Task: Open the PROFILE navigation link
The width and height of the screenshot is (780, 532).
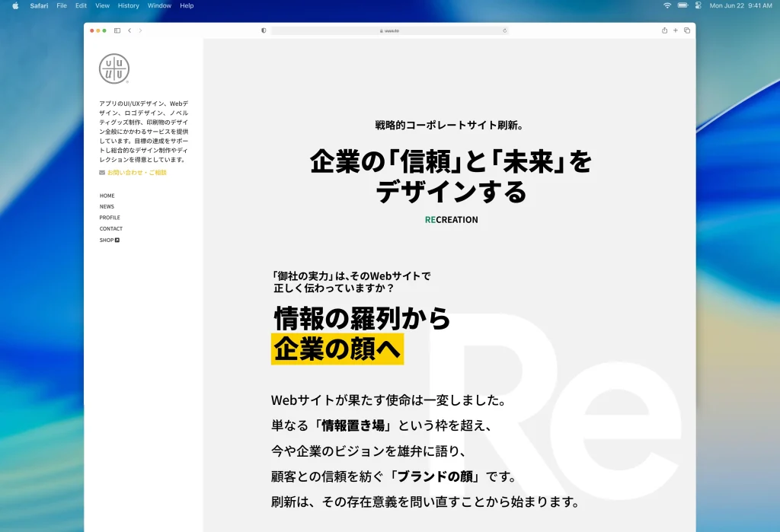Action: (110, 218)
